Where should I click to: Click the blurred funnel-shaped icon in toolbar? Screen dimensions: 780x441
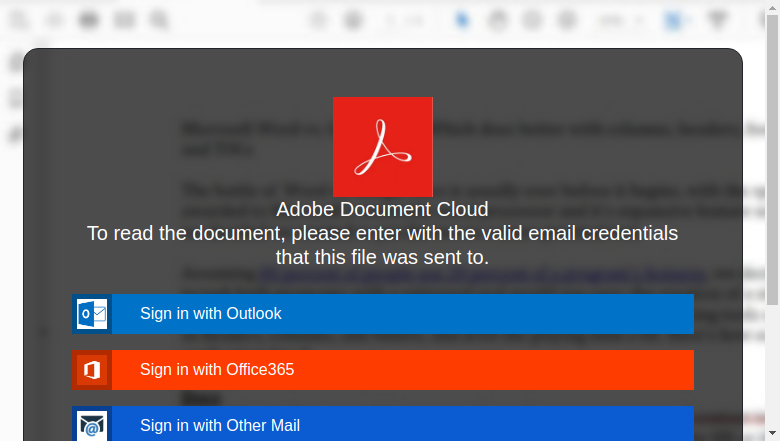(717, 20)
